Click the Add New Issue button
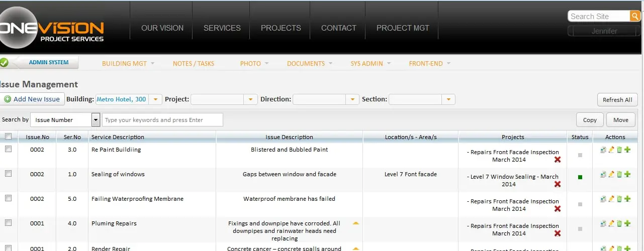This screenshot has height=251, width=644. (x=32, y=99)
